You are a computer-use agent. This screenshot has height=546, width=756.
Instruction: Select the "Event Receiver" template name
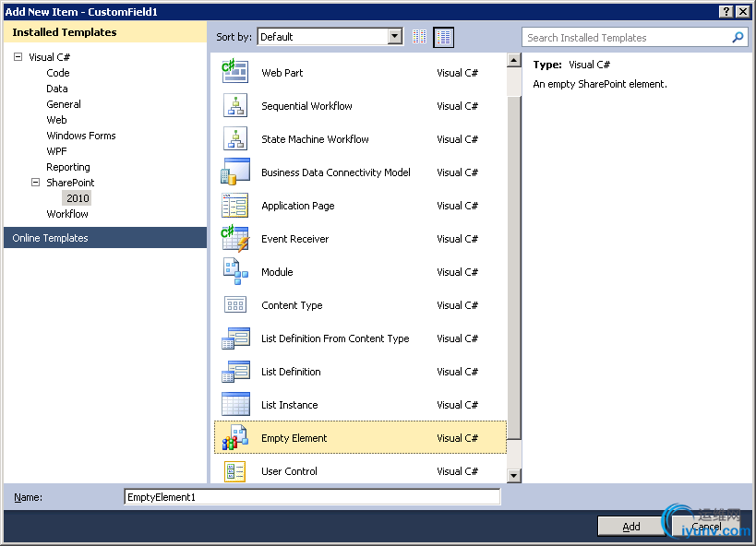(x=294, y=239)
